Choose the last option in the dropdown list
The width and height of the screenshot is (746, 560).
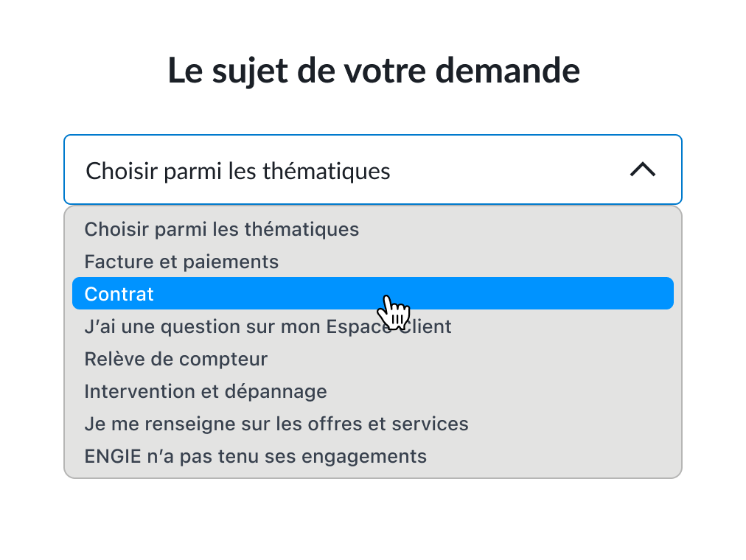coord(255,456)
